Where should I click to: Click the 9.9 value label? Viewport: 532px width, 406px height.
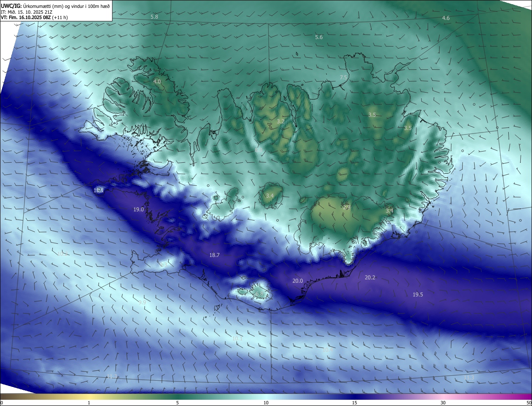[142, 303]
